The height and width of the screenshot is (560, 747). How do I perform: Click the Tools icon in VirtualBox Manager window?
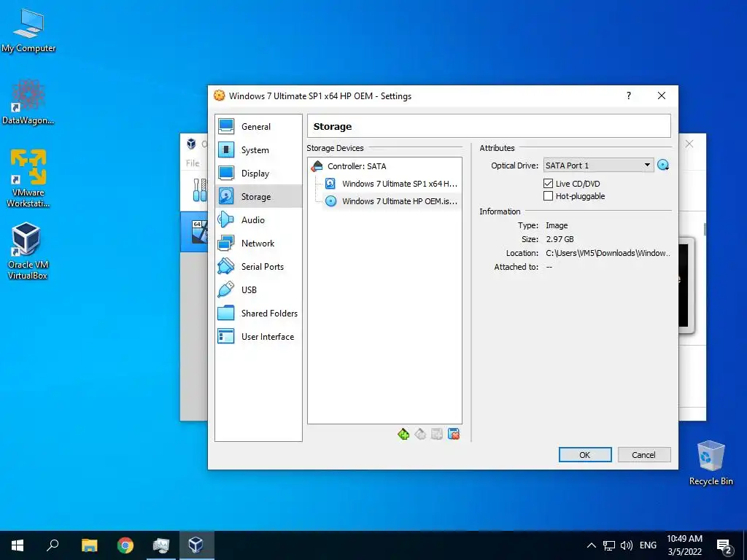tap(199, 190)
